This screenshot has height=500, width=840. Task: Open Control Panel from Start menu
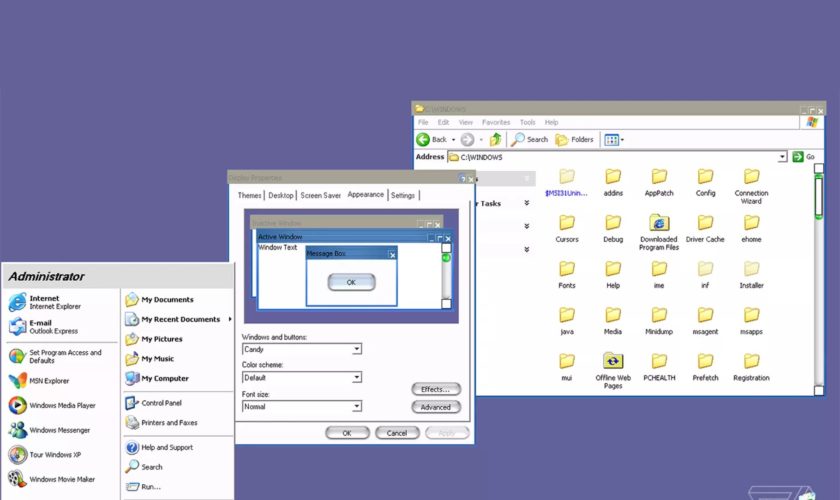point(160,403)
